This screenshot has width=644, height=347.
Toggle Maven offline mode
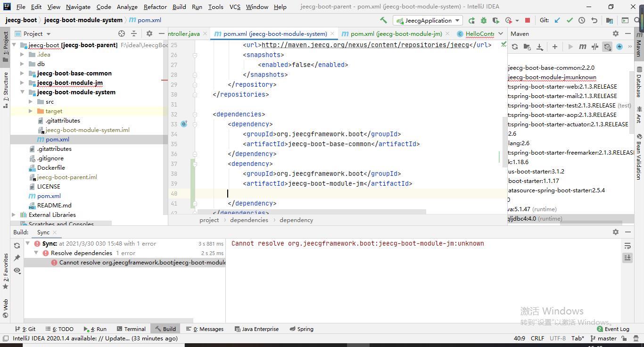tap(595, 47)
